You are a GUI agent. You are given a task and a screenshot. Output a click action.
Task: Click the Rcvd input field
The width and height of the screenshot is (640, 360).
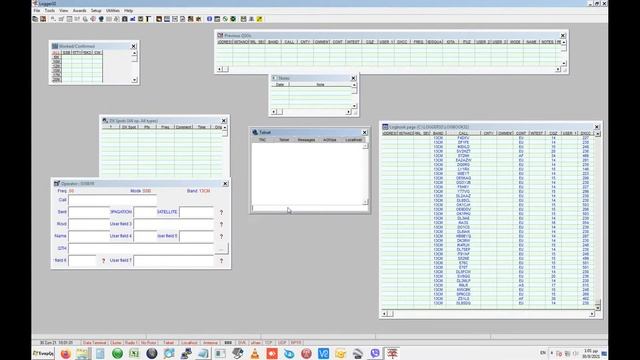point(89,224)
